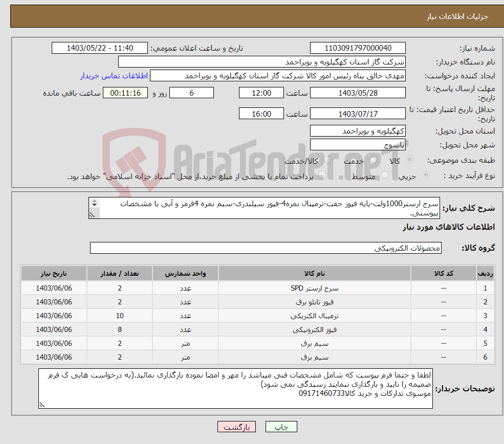Select the کالا radio button
504x444 pixels.
click(409, 160)
